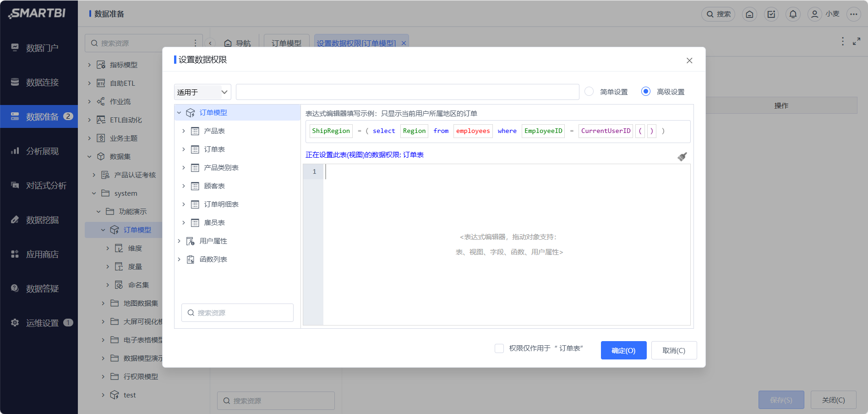Click the CurrentUserID token in the example

tap(606, 131)
